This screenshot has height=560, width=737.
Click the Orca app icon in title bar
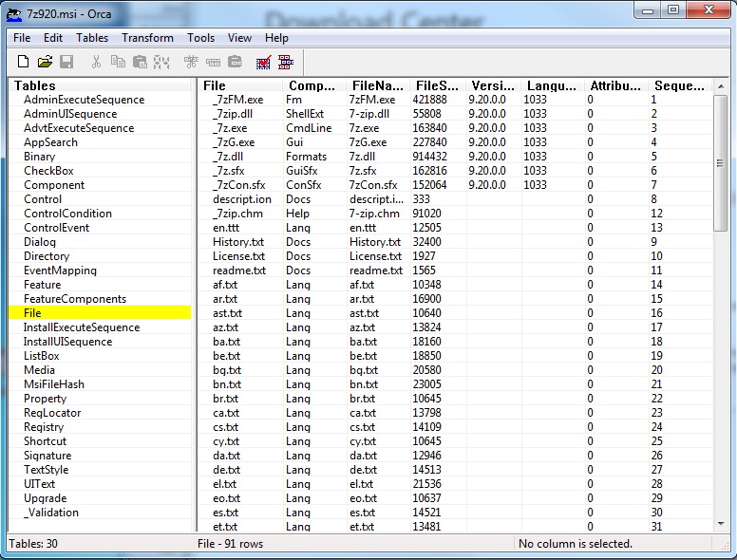pyautogui.click(x=14, y=14)
